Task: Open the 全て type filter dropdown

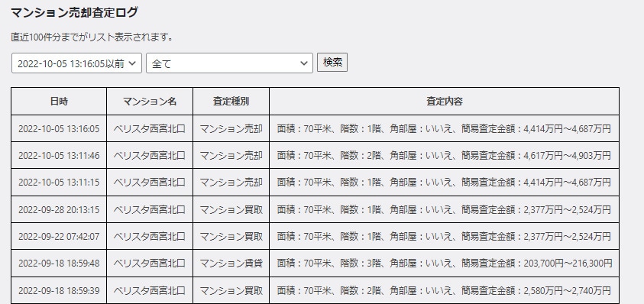Action: coord(230,63)
